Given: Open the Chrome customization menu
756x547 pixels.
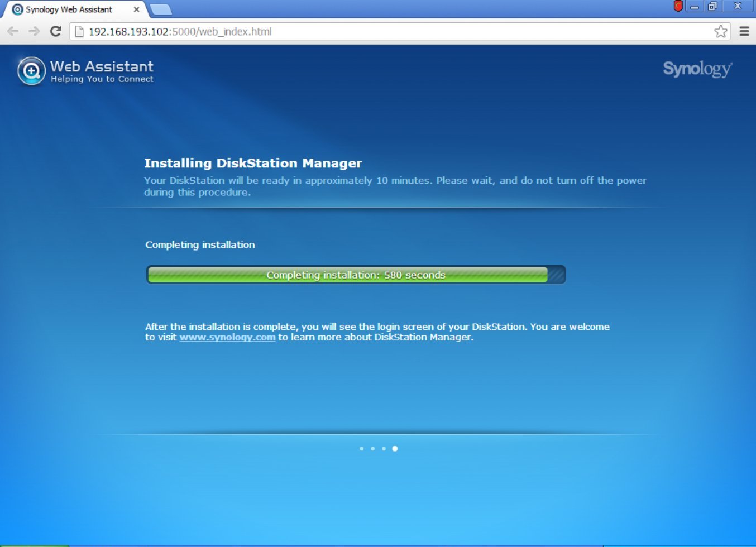Looking at the screenshot, I should (745, 31).
